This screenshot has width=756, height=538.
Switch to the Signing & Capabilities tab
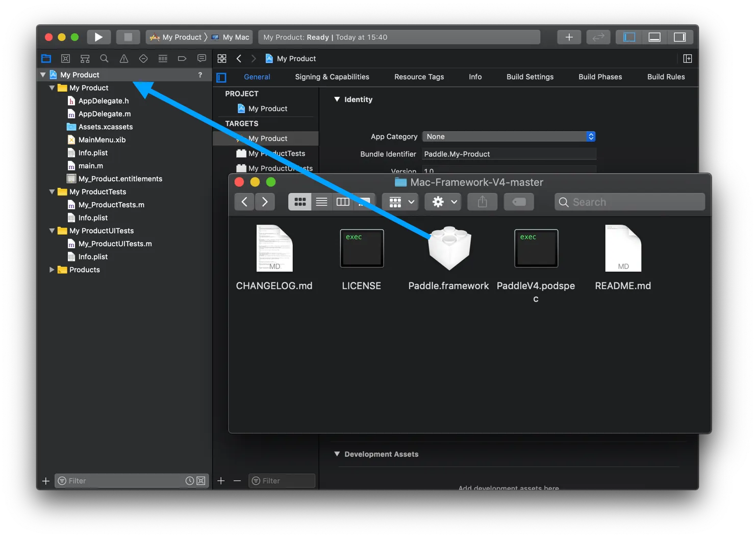[x=332, y=77]
